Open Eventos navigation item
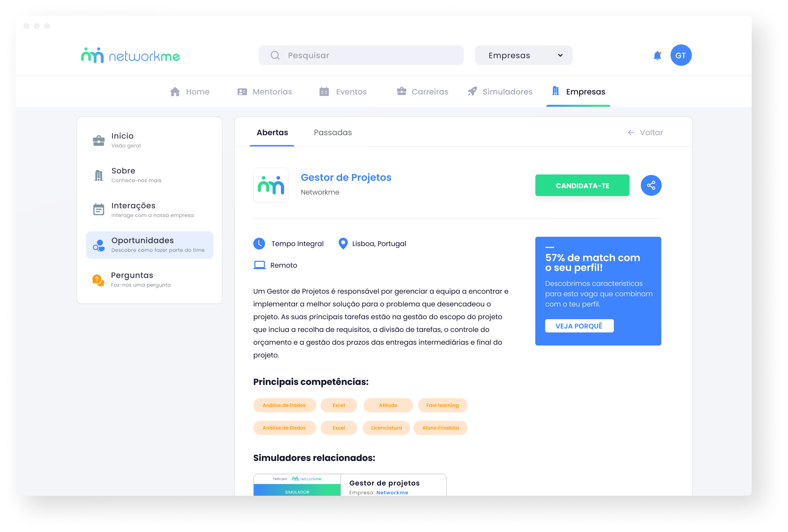Viewport: 788px width, 532px height. click(x=343, y=91)
